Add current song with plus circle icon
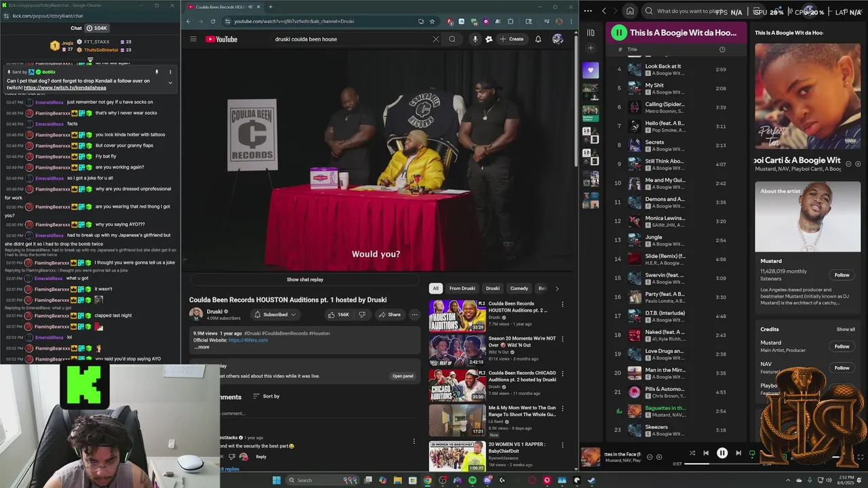 (658, 457)
